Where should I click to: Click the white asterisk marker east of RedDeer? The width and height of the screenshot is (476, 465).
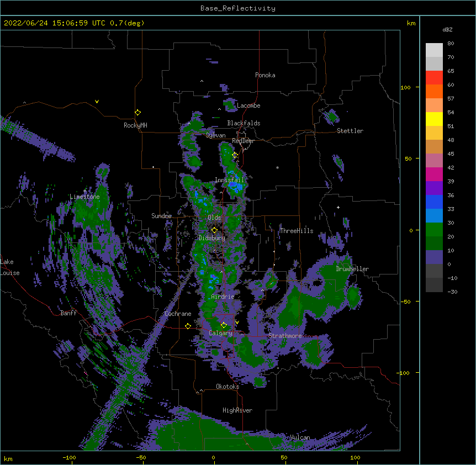(277, 167)
